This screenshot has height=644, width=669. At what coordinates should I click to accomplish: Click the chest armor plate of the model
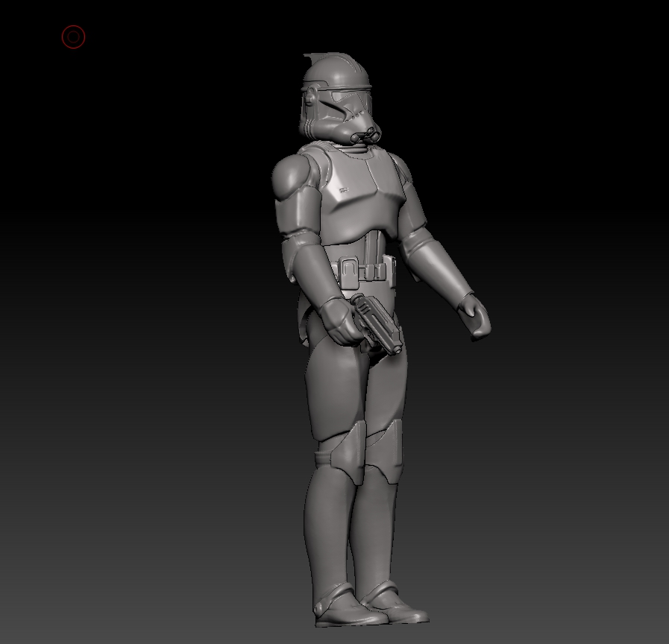click(x=362, y=194)
